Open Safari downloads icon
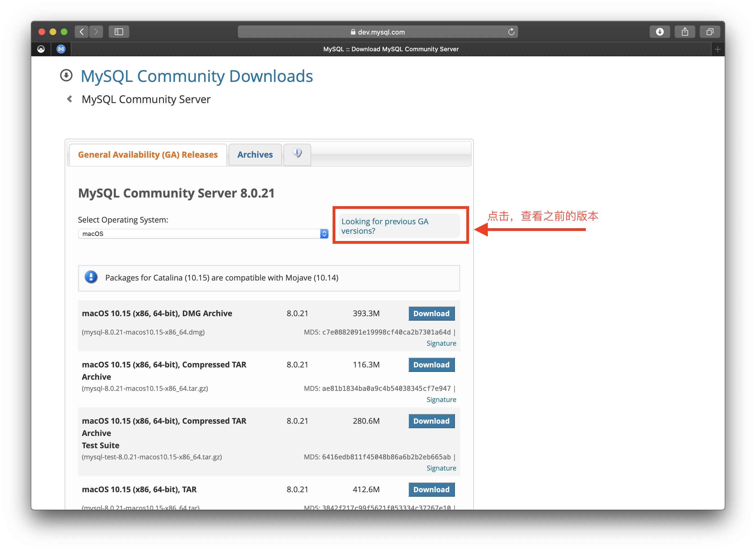The image size is (756, 551). point(659,32)
